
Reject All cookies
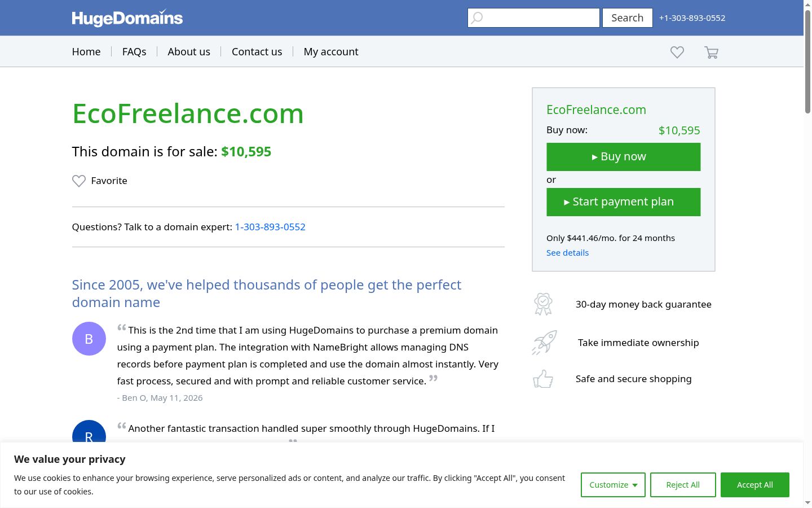coord(683,485)
